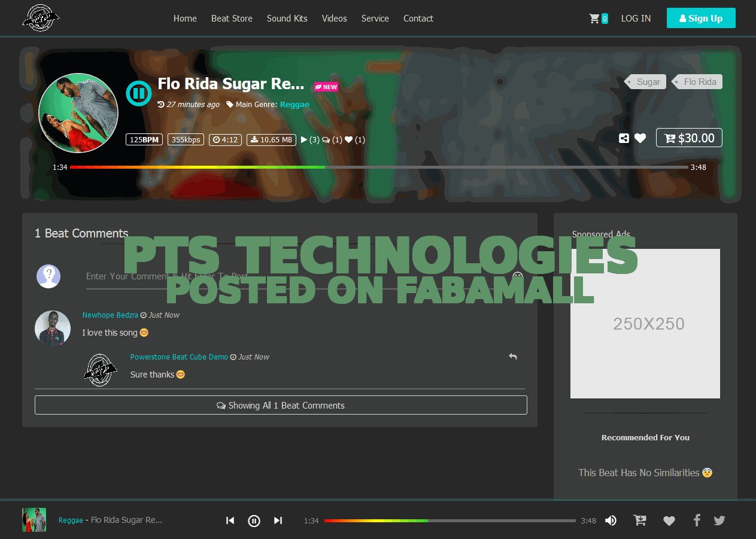Viewport: 756px width, 539px height.
Task: Pause playback in bottom player bar
Action: [x=254, y=521]
